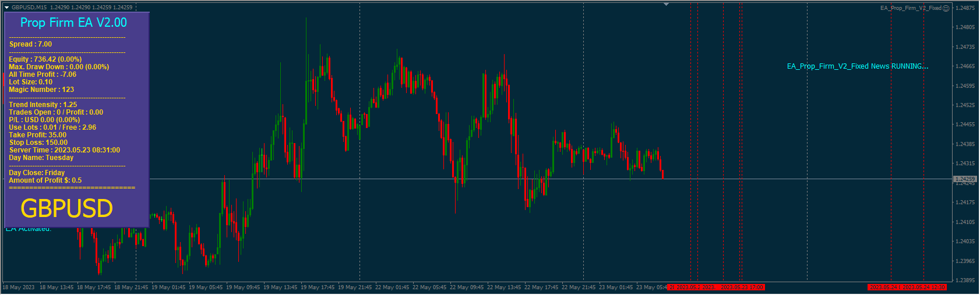Click the Day Close: Friday line
Screen dimensions: 980x295
37,173
